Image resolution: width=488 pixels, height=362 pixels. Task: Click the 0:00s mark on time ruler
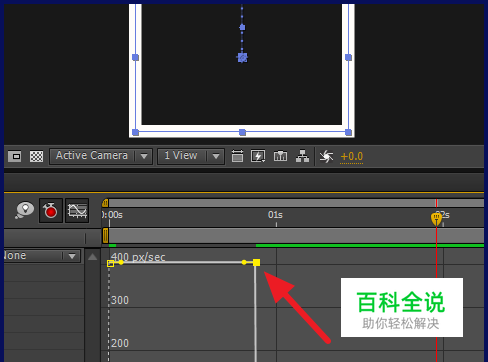tap(112, 215)
